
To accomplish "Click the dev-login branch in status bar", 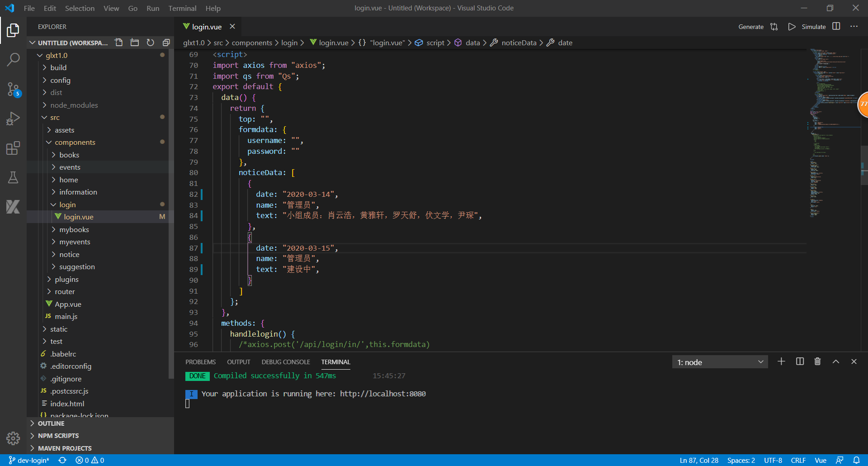I will pos(29,460).
